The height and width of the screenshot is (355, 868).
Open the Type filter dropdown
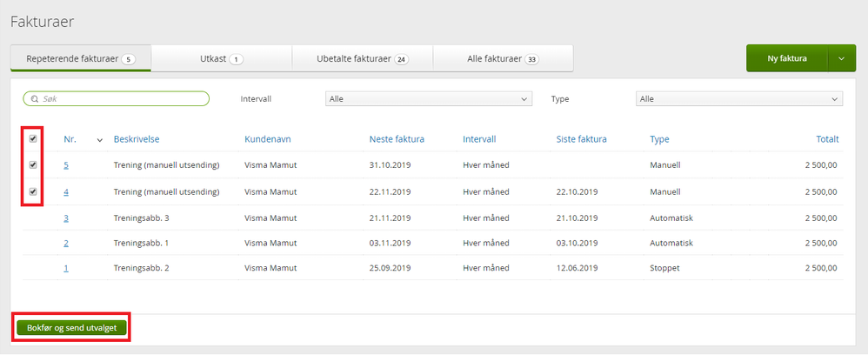739,99
